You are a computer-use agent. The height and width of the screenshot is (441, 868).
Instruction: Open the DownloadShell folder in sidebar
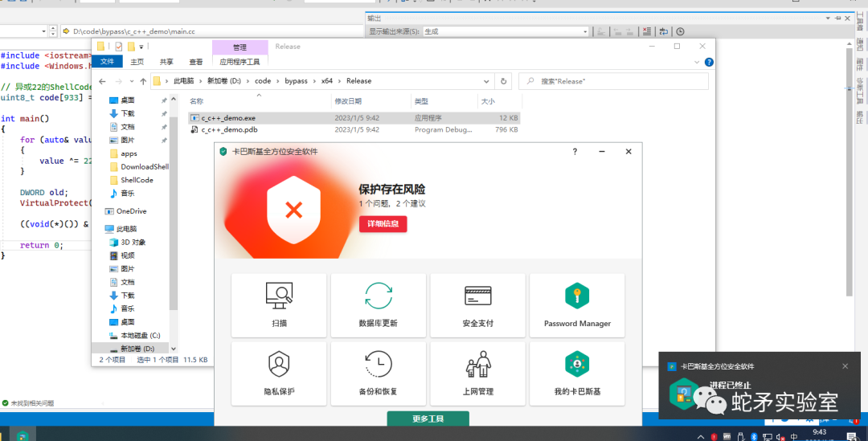[x=139, y=166]
